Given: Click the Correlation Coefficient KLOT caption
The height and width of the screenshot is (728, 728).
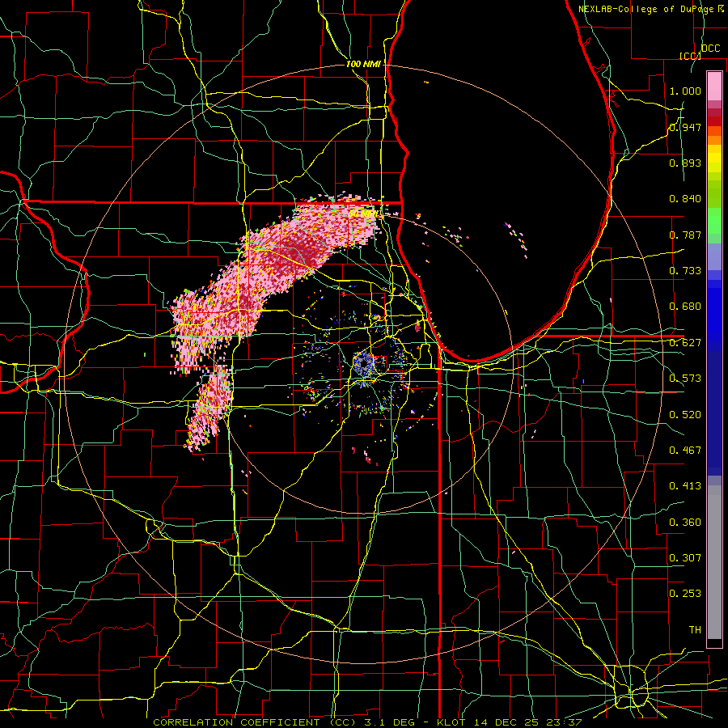Looking at the screenshot, I should point(367,722).
